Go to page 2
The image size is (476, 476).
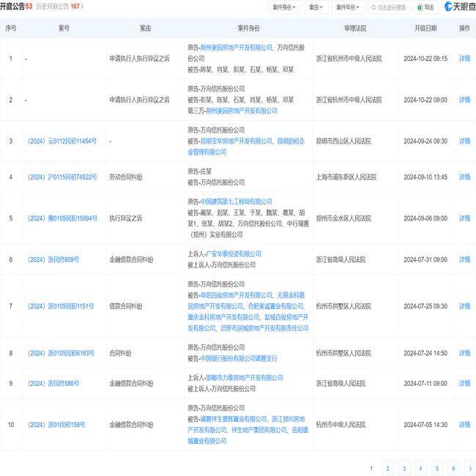pos(387,469)
